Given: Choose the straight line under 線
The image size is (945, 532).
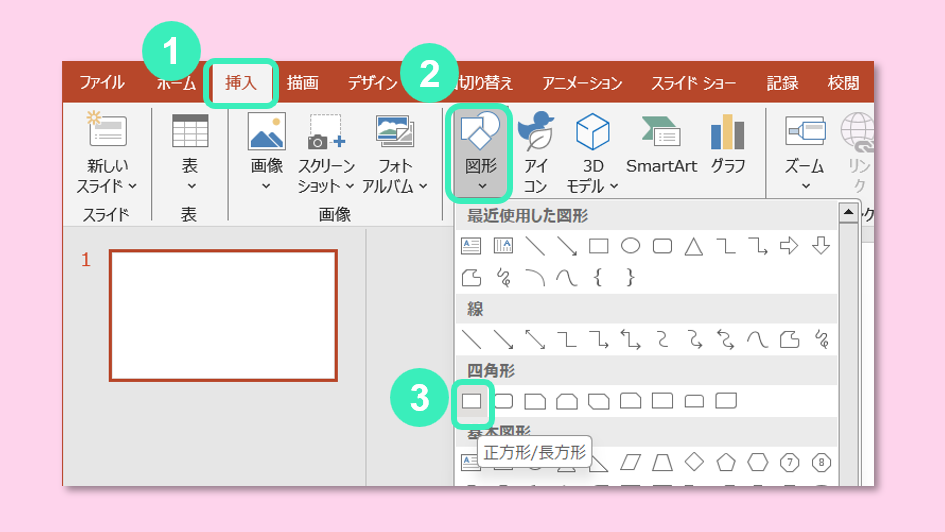Looking at the screenshot, I should (471, 340).
